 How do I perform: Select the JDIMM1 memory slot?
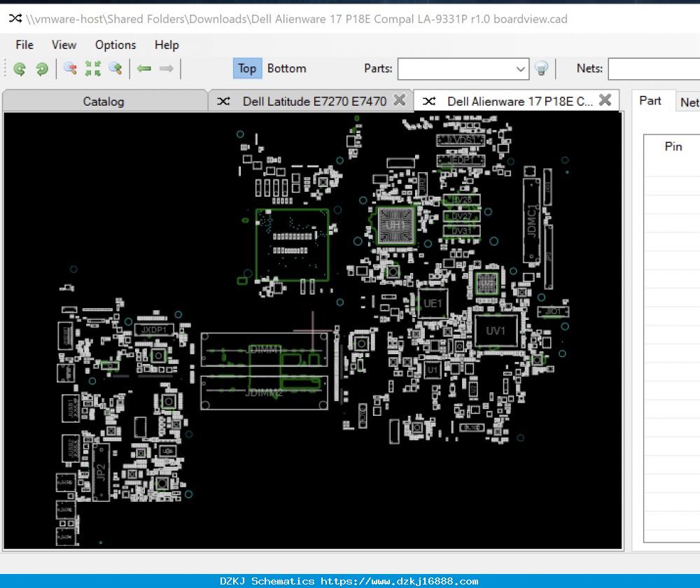point(265,349)
